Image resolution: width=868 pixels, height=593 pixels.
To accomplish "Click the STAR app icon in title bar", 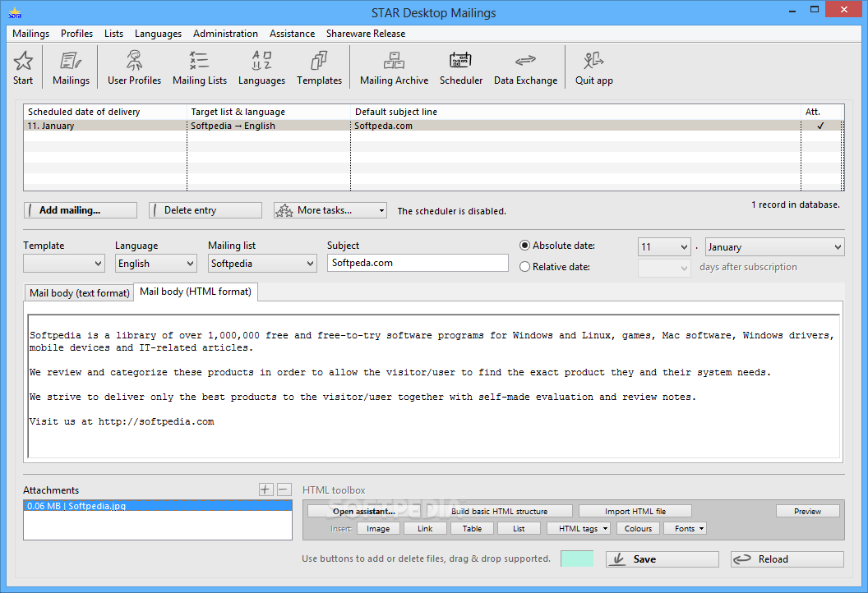I will point(15,12).
